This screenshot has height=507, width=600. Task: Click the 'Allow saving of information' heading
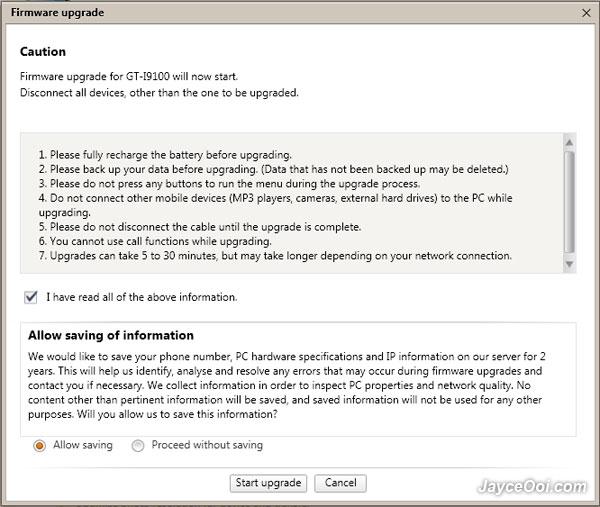click(111, 335)
